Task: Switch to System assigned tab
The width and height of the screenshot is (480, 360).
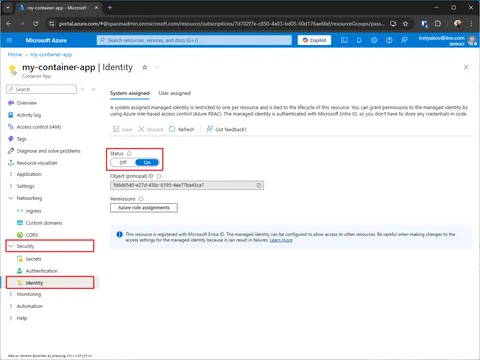Action: coord(130,93)
